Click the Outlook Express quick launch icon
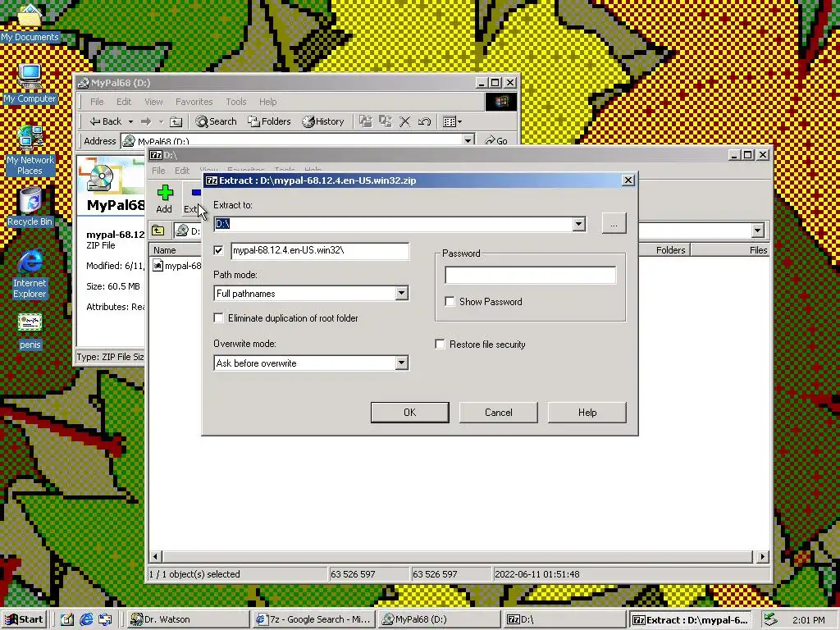The image size is (840, 630). [x=105, y=619]
